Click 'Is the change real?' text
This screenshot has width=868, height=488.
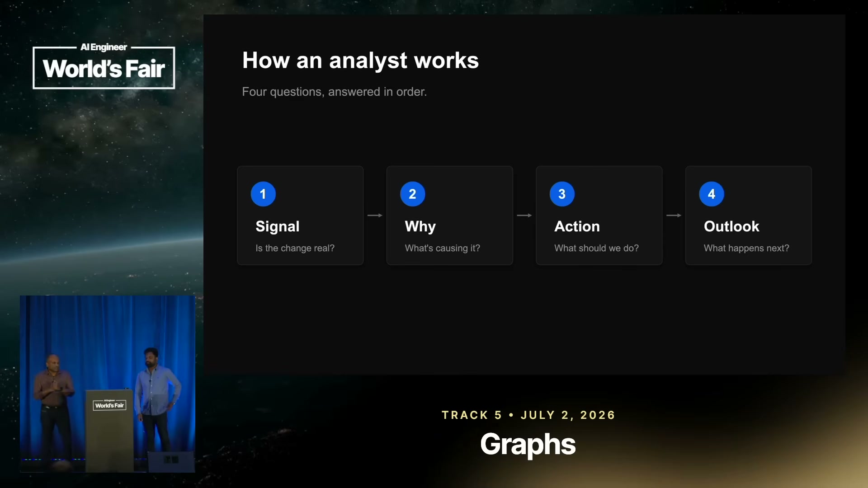coord(295,248)
